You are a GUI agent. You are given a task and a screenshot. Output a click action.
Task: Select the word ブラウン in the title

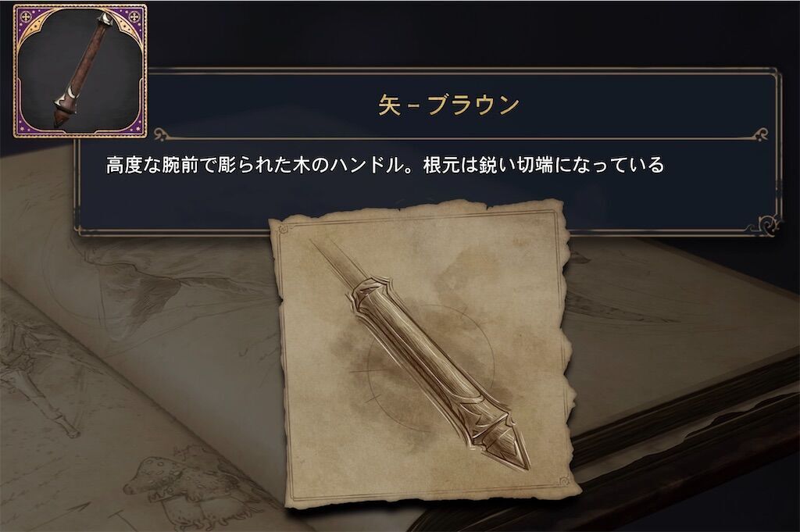coord(473,105)
